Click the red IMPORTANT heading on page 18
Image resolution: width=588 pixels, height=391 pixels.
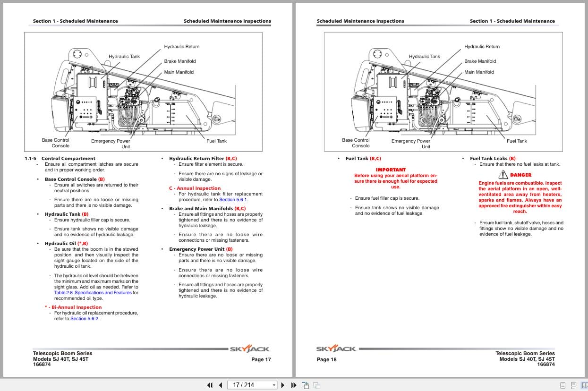tap(391, 170)
